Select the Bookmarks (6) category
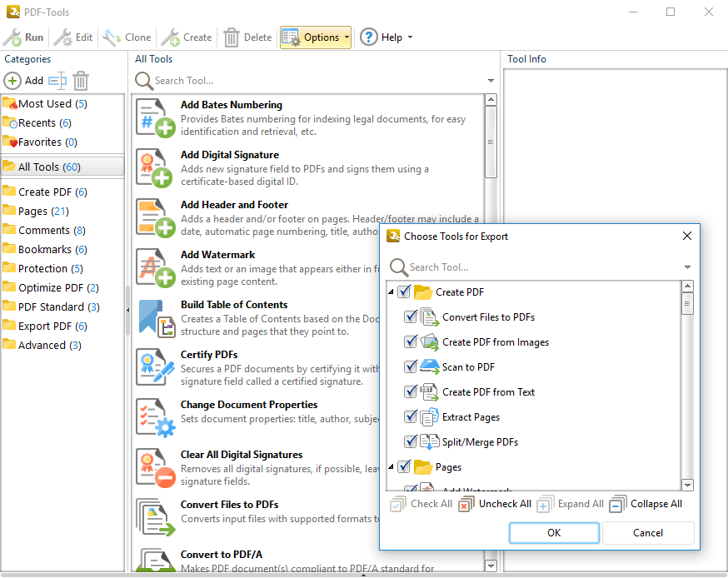 (x=62, y=249)
